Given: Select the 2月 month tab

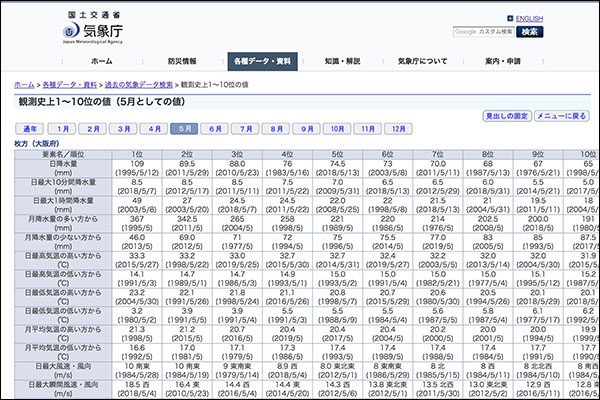Looking at the screenshot, I should 92,129.
